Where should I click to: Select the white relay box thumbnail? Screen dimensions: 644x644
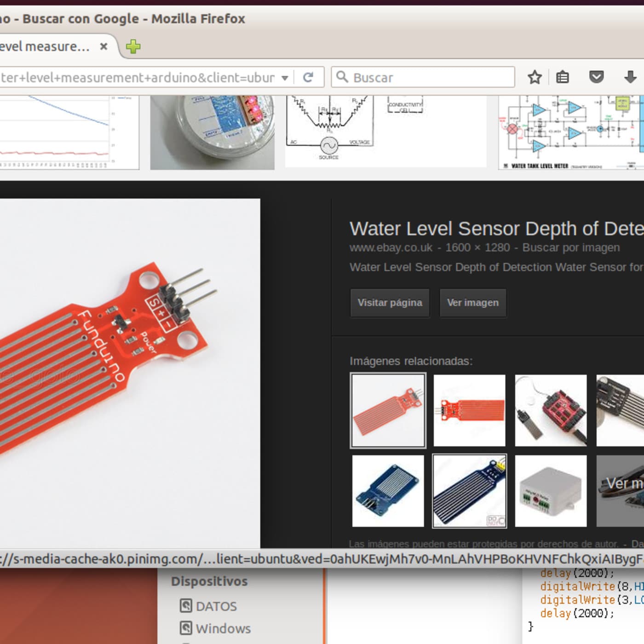[x=551, y=491]
